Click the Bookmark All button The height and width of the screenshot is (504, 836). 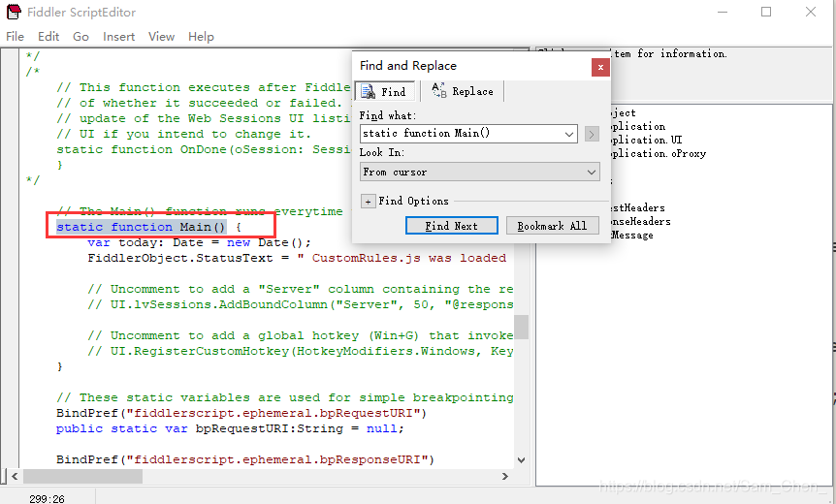[552, 226]
